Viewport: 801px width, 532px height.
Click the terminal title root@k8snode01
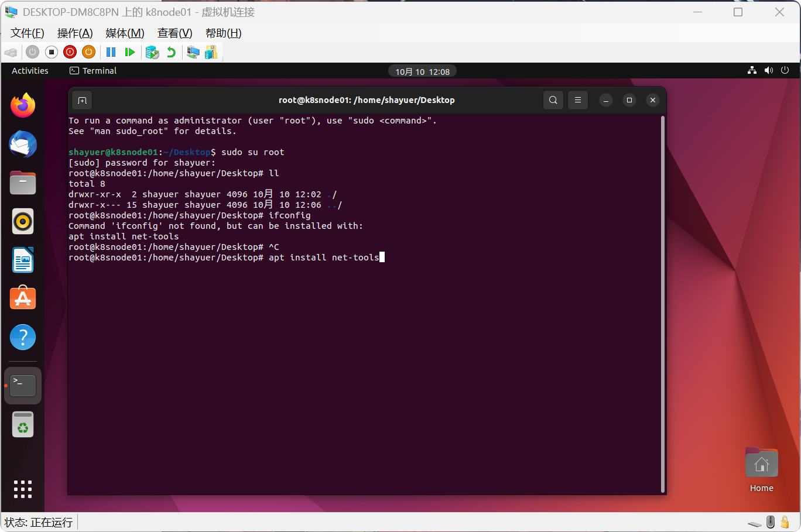pos(367,100)
